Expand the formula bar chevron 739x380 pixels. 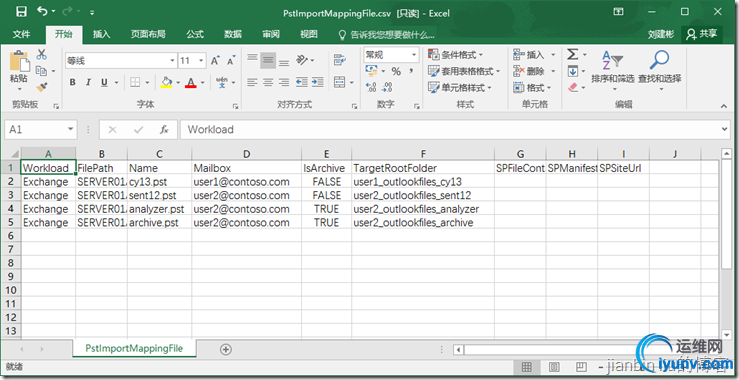pyautogui.click(x=725, y=129)
